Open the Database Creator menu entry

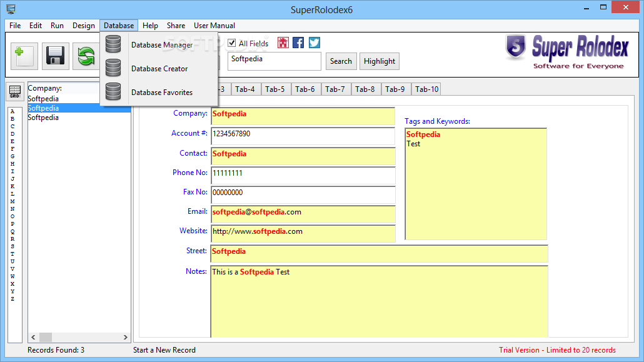coord(159,69)
